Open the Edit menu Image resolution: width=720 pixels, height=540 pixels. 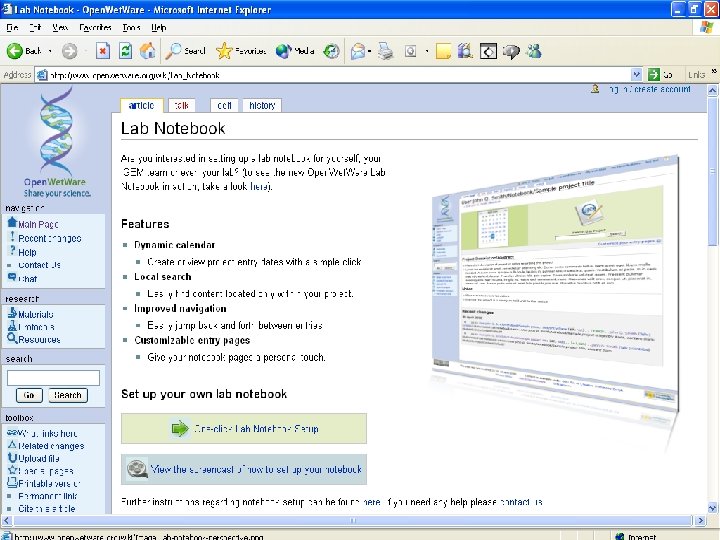pos(35,28)
